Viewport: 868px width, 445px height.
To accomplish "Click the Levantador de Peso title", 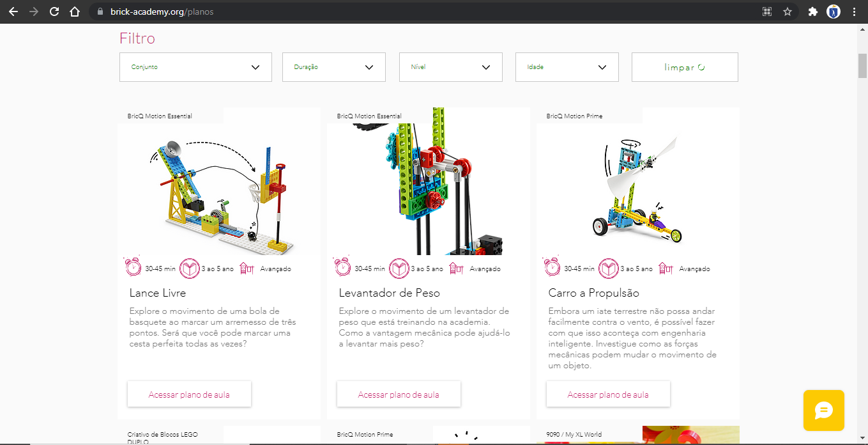I will 389,293.
